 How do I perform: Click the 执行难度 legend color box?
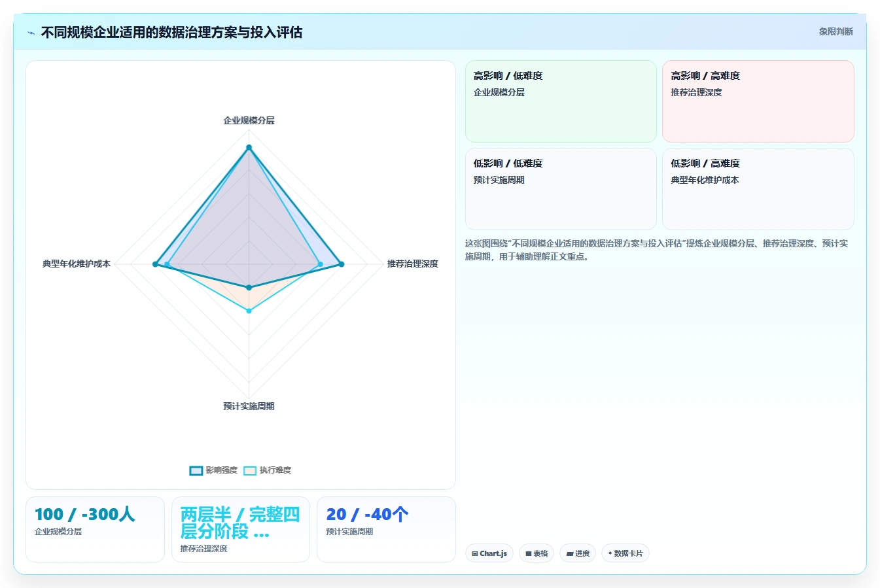250,471
